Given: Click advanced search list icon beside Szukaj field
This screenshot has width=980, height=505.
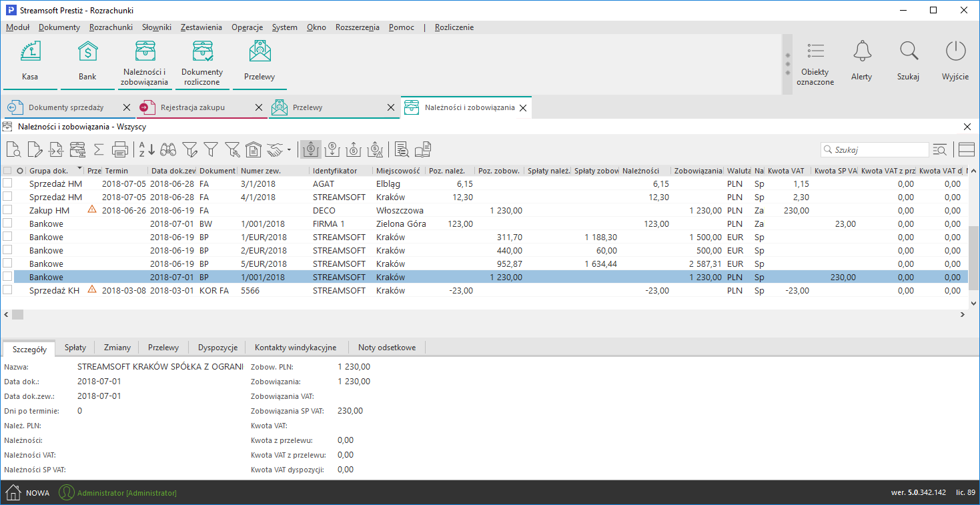Looking at the screenshot, I should [940, 149].
